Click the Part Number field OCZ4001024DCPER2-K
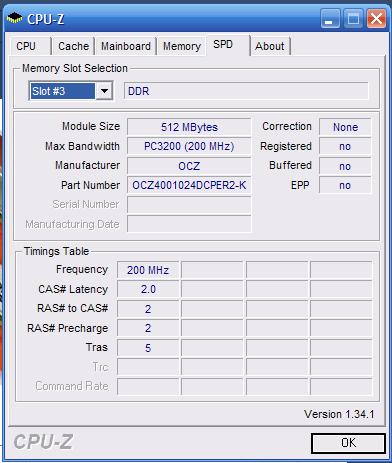The height and width of the screenshot is (463, 392). pyautogui.click(x=189, y=185)
